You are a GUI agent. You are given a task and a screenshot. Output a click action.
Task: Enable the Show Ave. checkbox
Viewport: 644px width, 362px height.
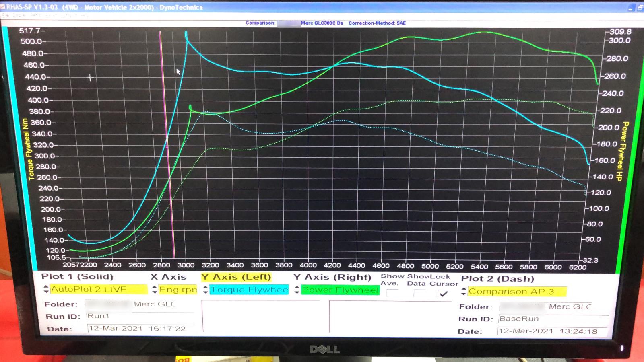pos(392,294)
